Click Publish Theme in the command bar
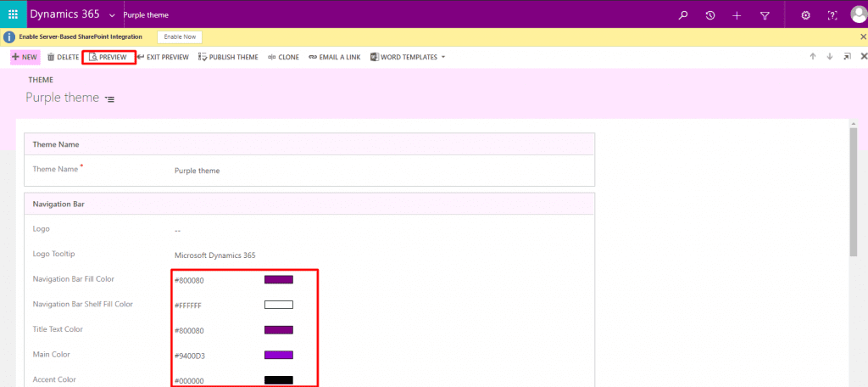The height and width of the screenshot is (387, 868). pos(228,57)
